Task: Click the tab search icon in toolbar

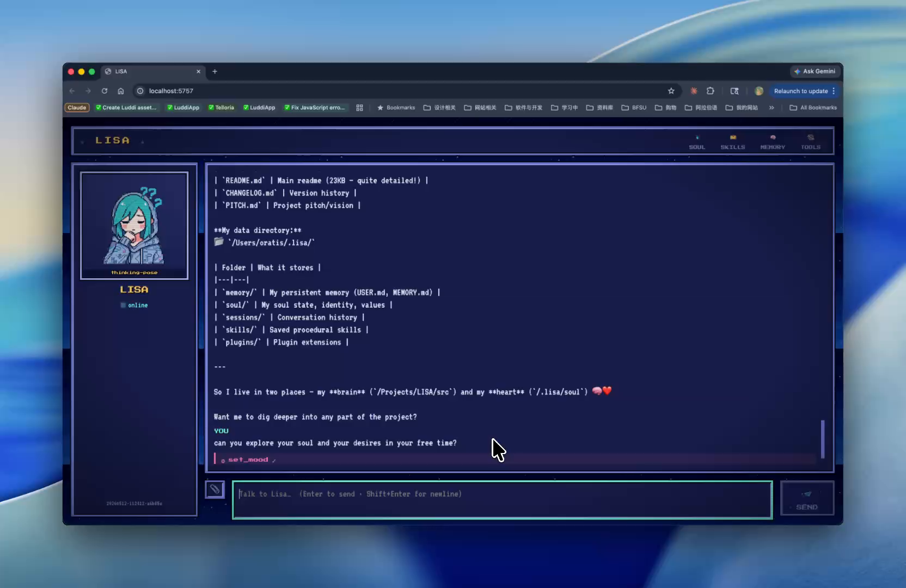Action: pyautogui.click(x=734, y=91)
